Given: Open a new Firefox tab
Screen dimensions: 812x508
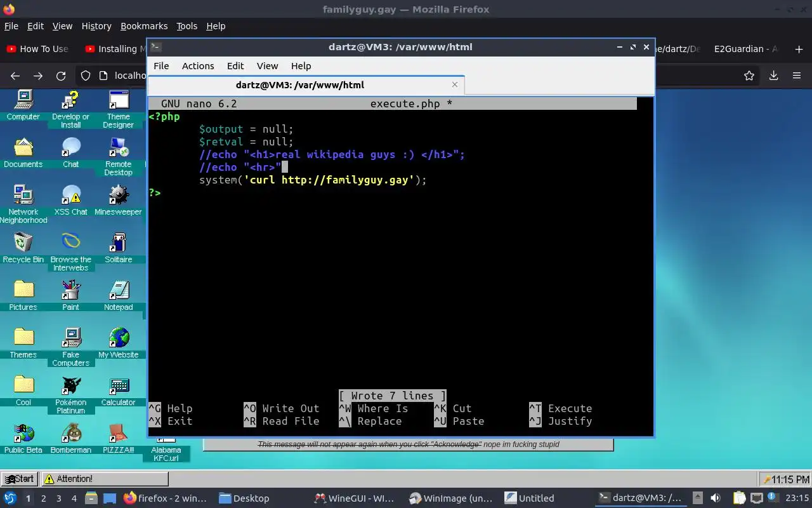Looking at the screenshot, I should click(799, 49).
